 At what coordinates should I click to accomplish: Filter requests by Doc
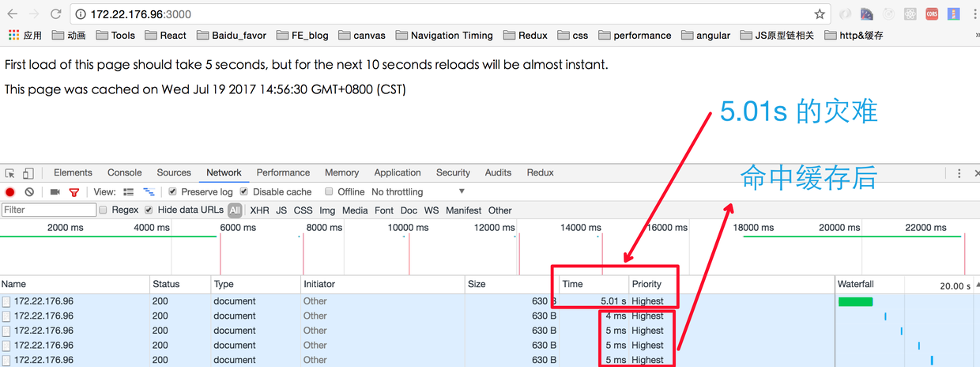coord(409,210)
